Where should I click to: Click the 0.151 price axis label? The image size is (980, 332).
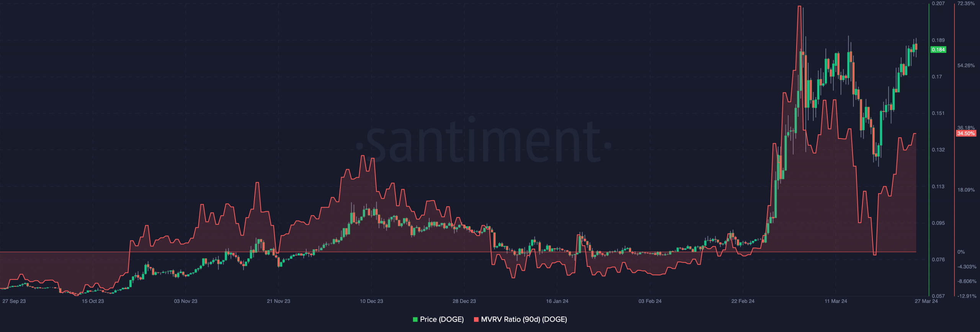coord(938,113)
